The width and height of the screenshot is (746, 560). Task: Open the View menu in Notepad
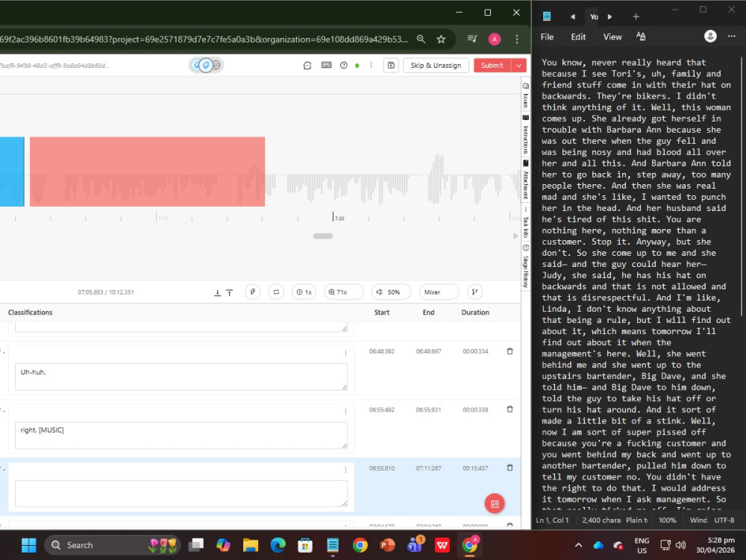612,37
